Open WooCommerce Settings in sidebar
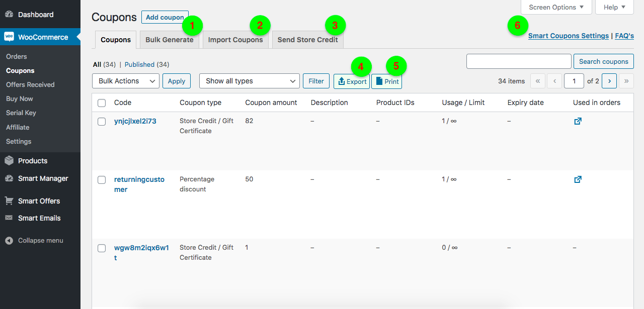Viewport: 644px width, 309px height. click(x=19, y=142)
